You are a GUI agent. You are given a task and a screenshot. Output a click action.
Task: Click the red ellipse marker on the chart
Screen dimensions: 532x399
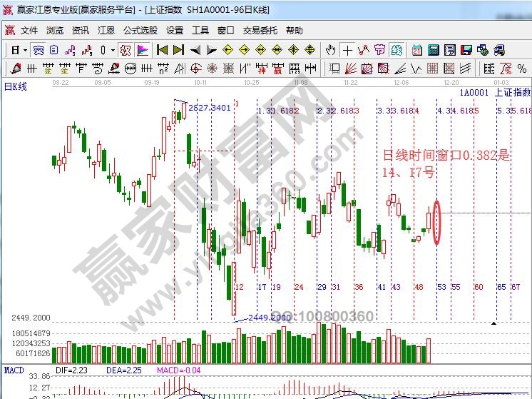[436, 223]
